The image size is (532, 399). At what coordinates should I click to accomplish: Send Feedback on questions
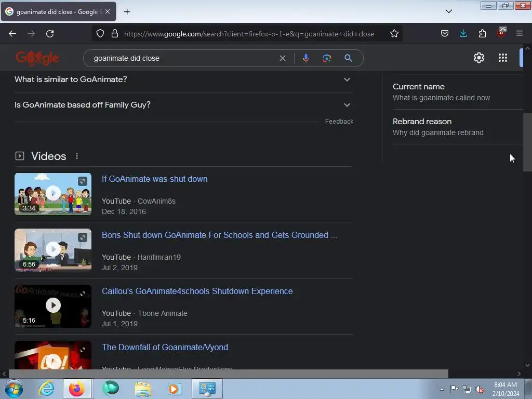click(x=339, y=122)
